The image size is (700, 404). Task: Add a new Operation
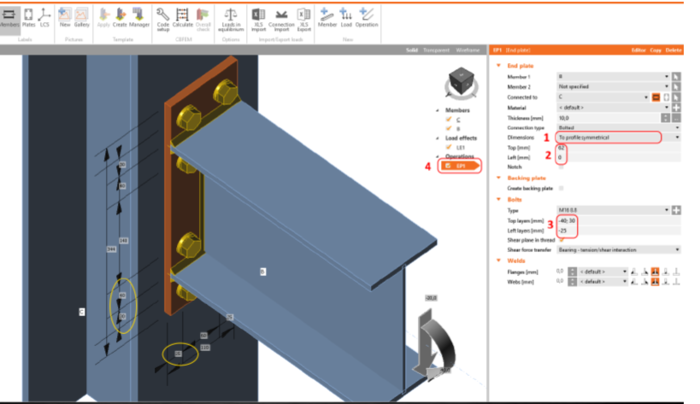(367, 18)
